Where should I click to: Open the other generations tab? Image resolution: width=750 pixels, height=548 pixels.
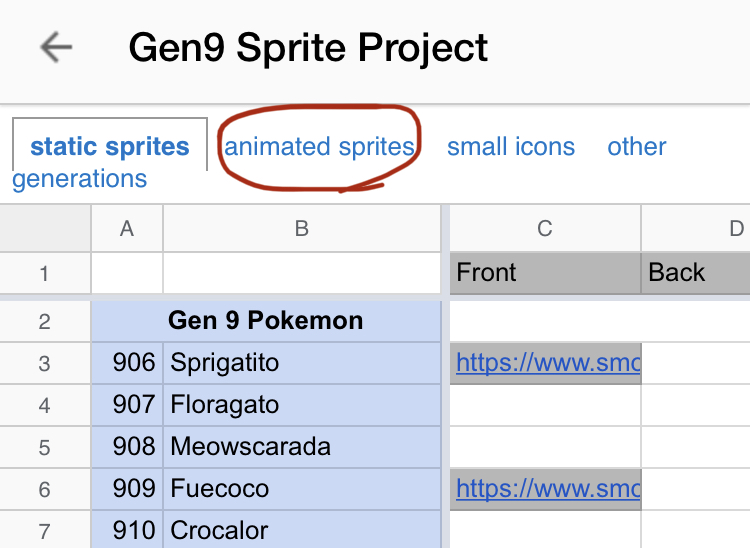pos(637,147)
